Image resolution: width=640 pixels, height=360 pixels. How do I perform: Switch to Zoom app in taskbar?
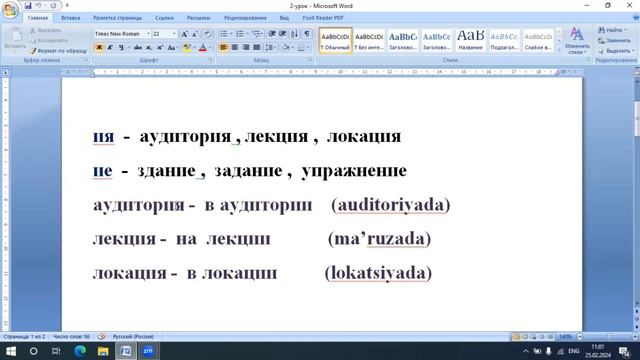[148, 351]
